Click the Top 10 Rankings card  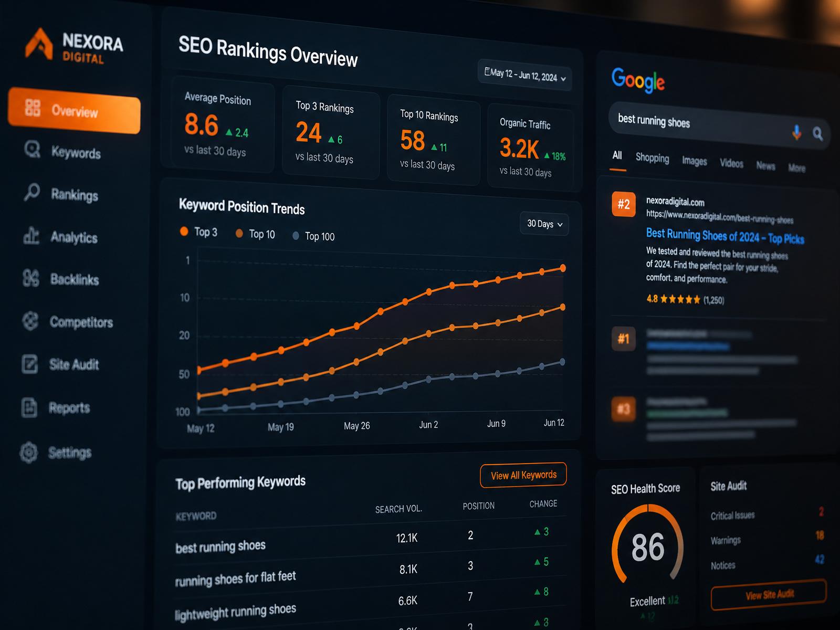click(x=434, y=140)
